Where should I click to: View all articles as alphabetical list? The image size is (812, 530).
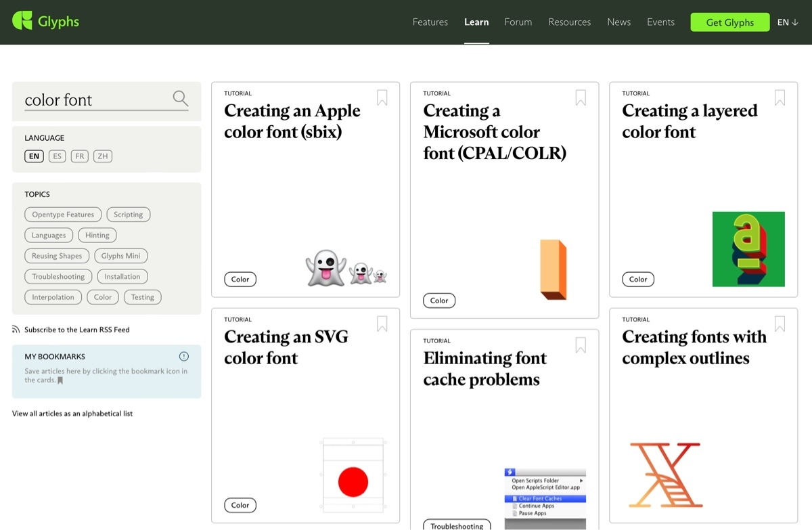pos(72,414)
